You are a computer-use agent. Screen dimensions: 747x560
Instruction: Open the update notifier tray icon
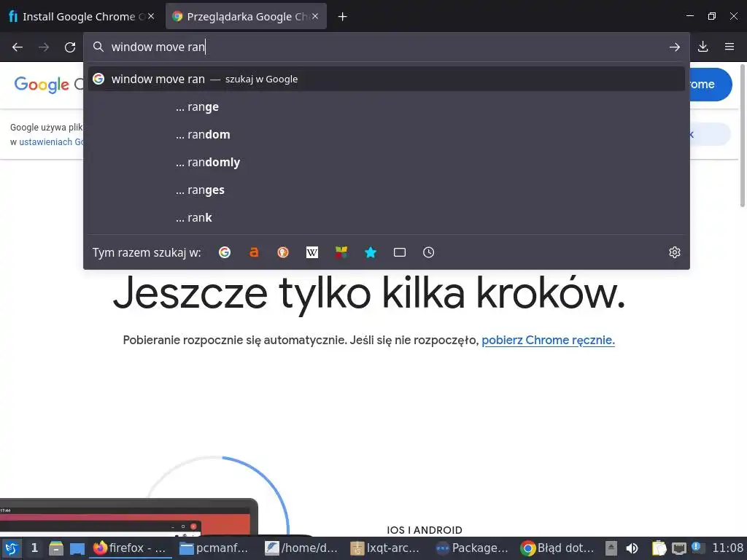coord(697,548)
